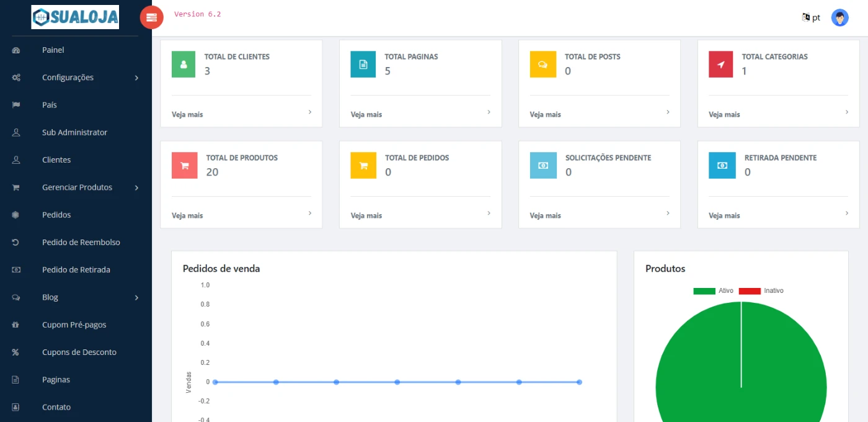Go to Pedido de Reembolso in sidebar
The height and width of the screenshot is (422, 868).
click(x=81, y=243)
